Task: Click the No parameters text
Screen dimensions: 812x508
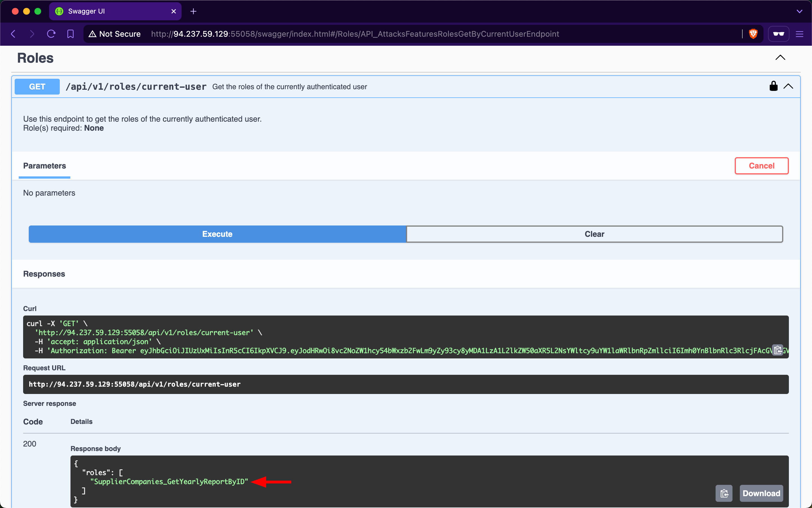Action: coord(49,193)
